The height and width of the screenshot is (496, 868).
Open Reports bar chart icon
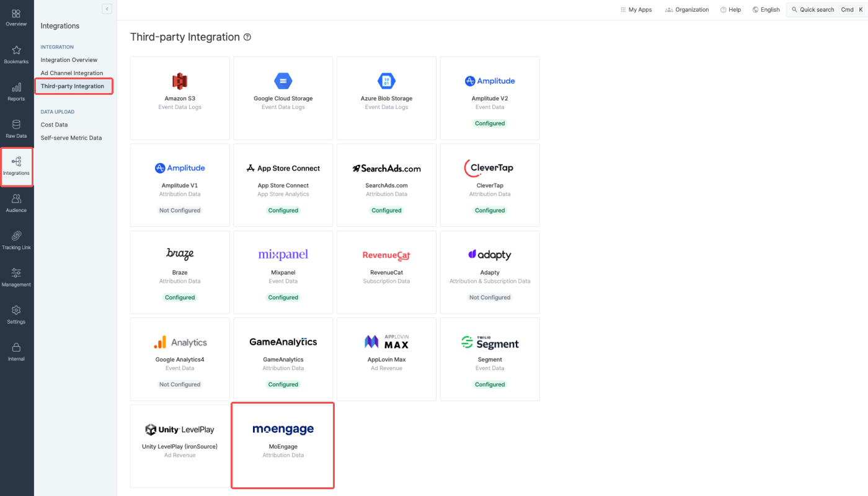point(16,87)
